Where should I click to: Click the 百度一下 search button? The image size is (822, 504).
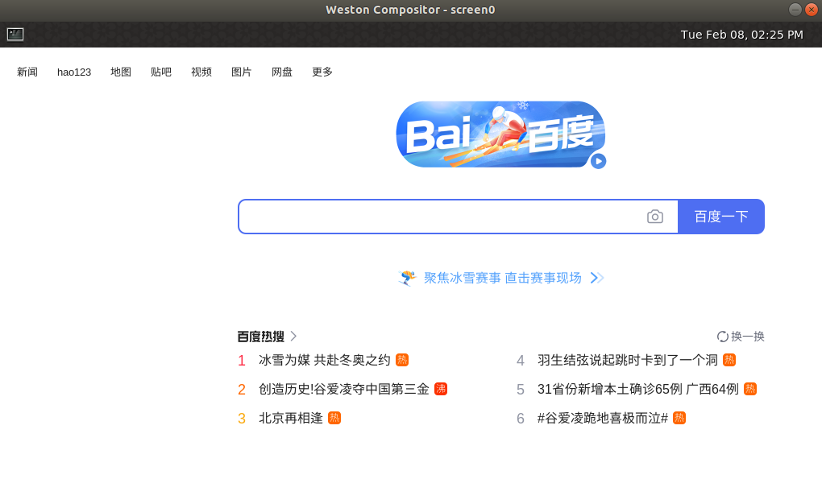coord(720,217)
